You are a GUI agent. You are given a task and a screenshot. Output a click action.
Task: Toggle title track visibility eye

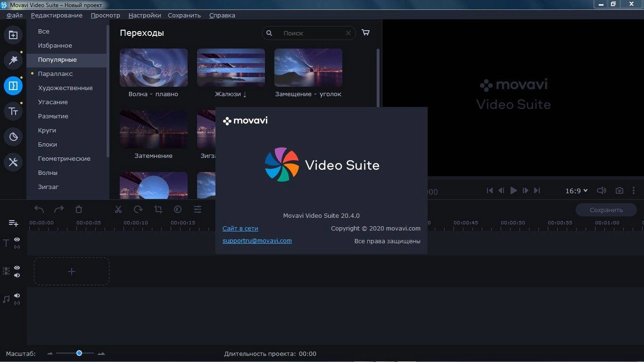(17, 239)
